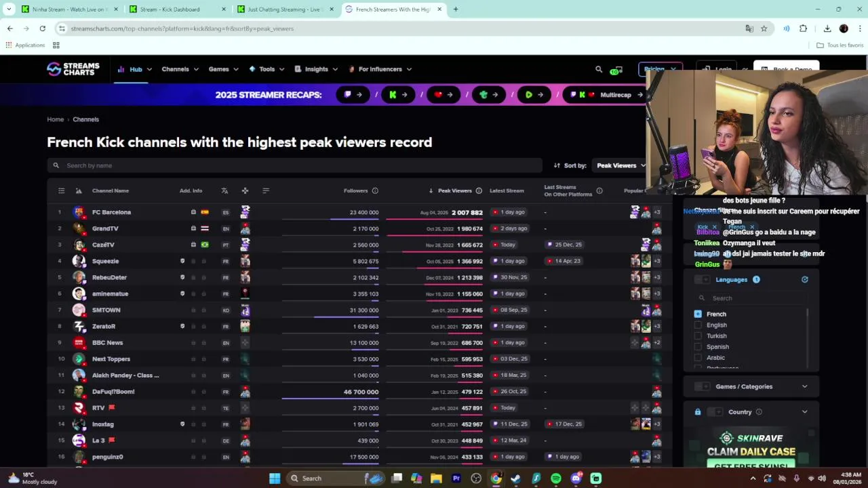
Task: Click the Channels breadcrumb link
Action: click(85, 119)
